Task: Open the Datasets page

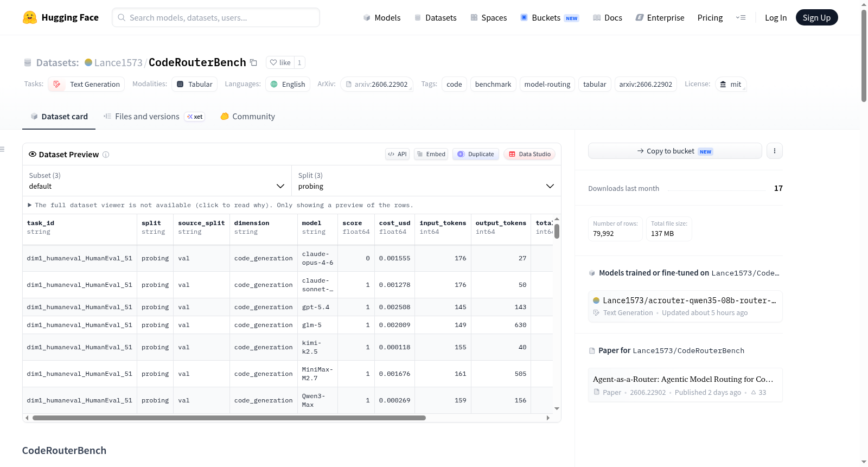Action: tap(435, 17)
